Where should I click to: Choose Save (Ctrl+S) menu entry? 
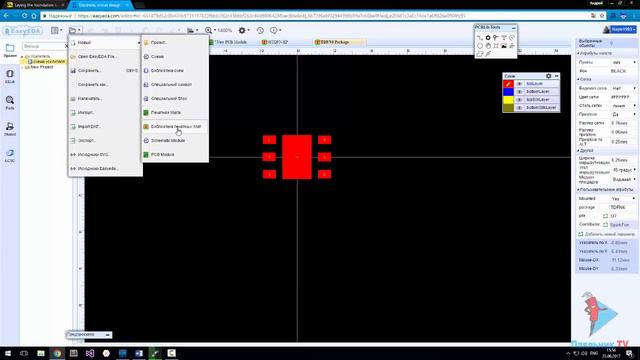pyautogui.click(x=105, y=71)
